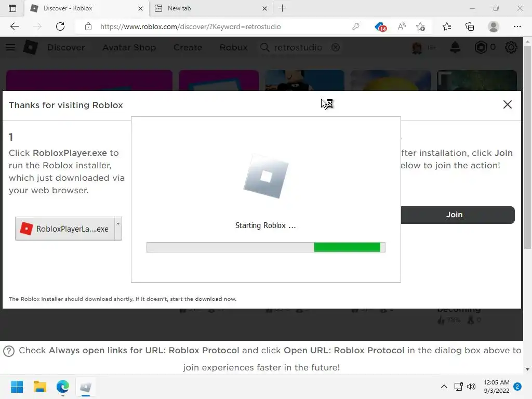Click the page vertical scrollbar

pos(527,146)
